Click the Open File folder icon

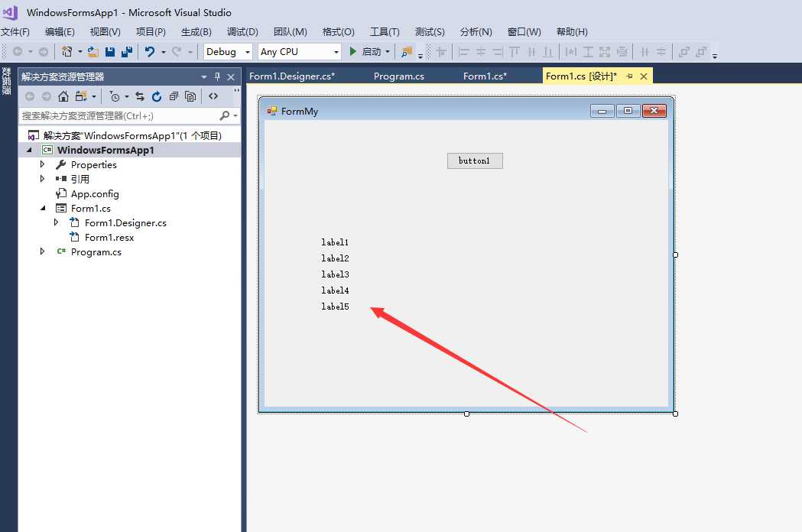93,52
